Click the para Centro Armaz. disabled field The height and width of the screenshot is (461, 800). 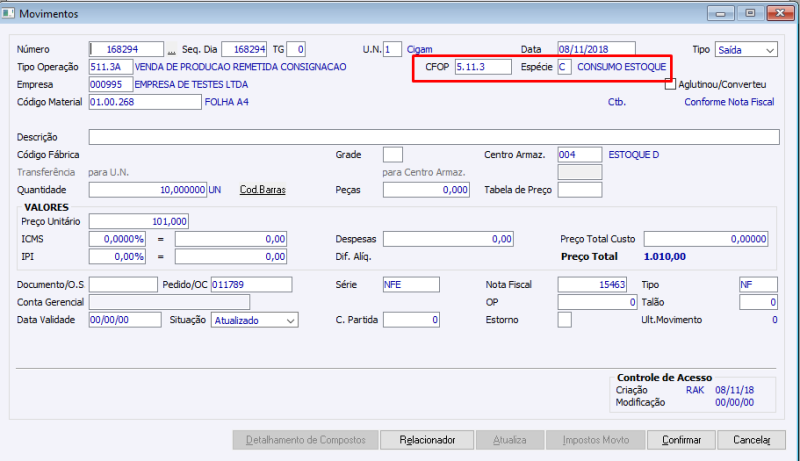point(580,172)
